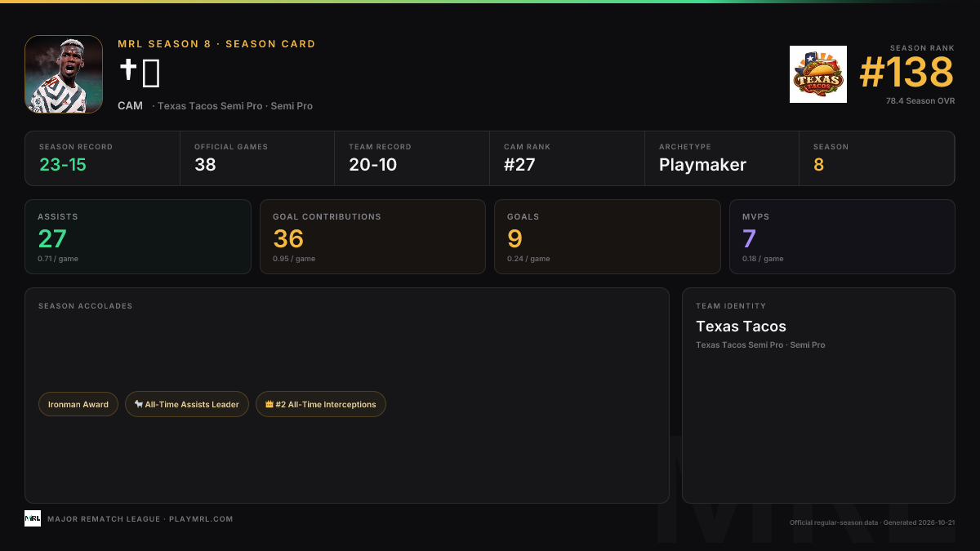Click the "78.4 Season OVR" text
The image size is (980, 551).
point(920,101)
